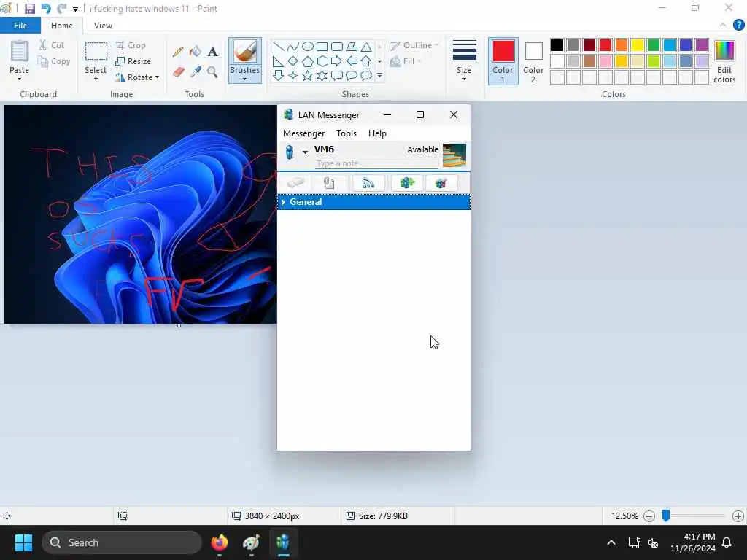This screenshot has width=747, height=560.
Task: Click the LAN Messenger broadcast message icon
Action: point(368,183)
